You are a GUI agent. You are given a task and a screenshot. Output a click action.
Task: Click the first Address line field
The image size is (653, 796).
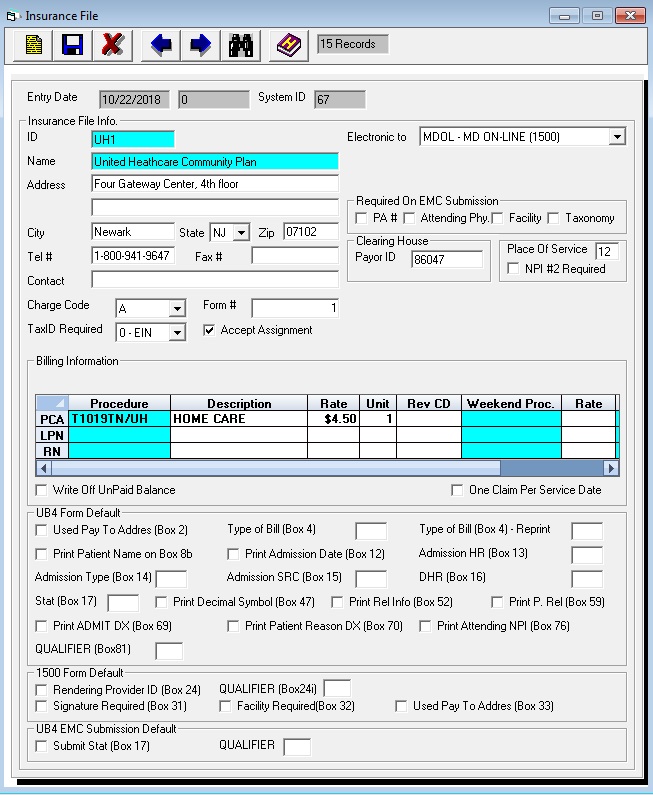(x=215, y=184)
